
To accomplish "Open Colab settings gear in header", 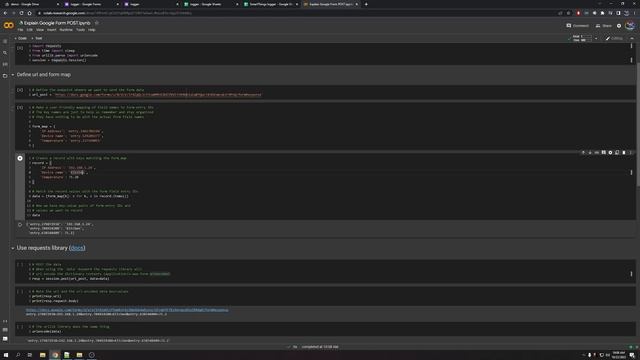I will click(619, 26).
